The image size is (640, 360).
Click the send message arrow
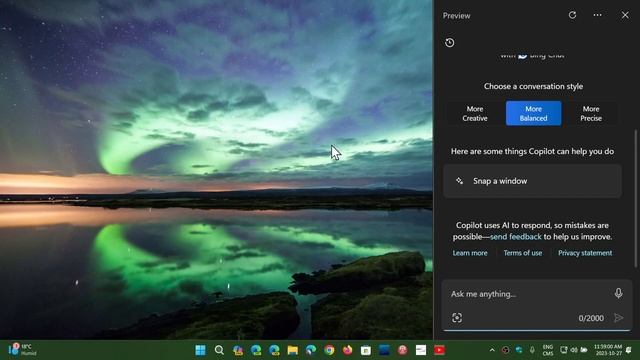point(618,318)
